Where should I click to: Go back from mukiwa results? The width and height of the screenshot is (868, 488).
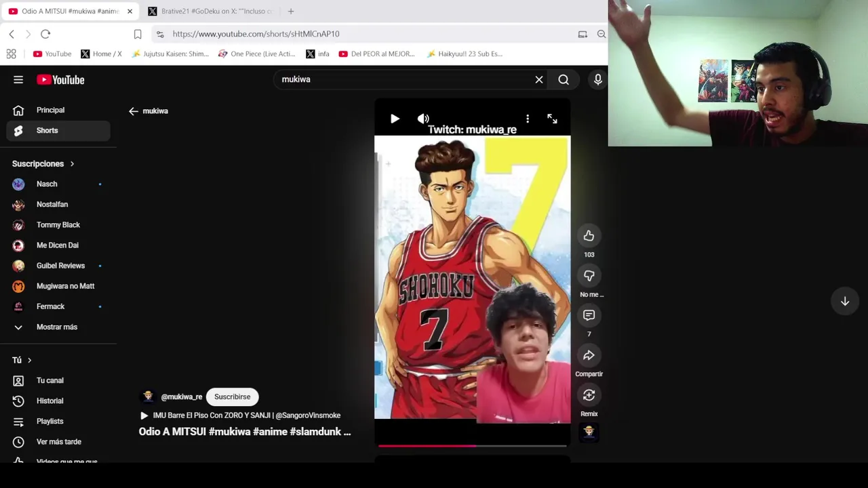[134, 111]
